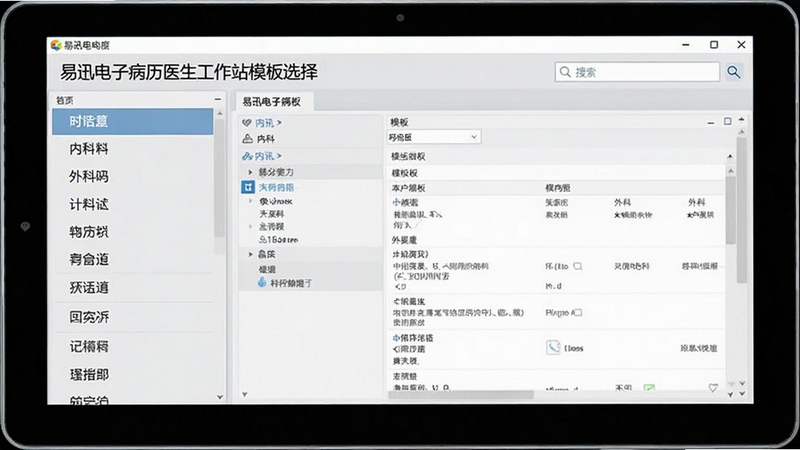Open the highlighted blue tree item

pyautogui.click(x=276, y=187)
